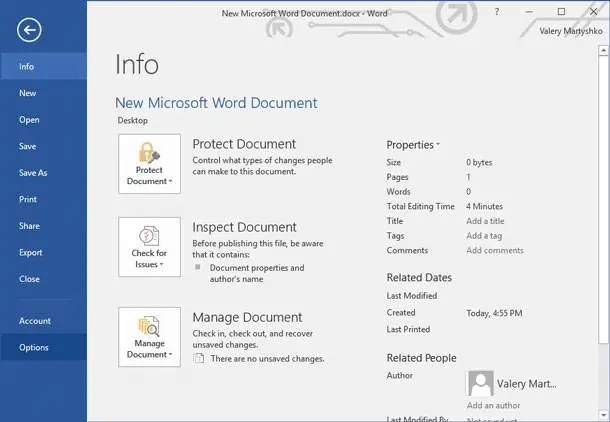Open the Export page
The image size is (610, 422).
click(43, 252)
